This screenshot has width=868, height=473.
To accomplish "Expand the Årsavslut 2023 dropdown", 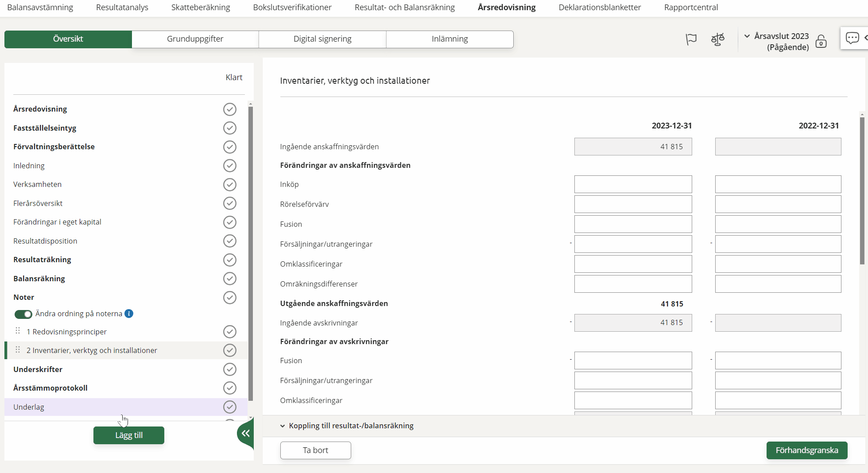I will point(747,36).
